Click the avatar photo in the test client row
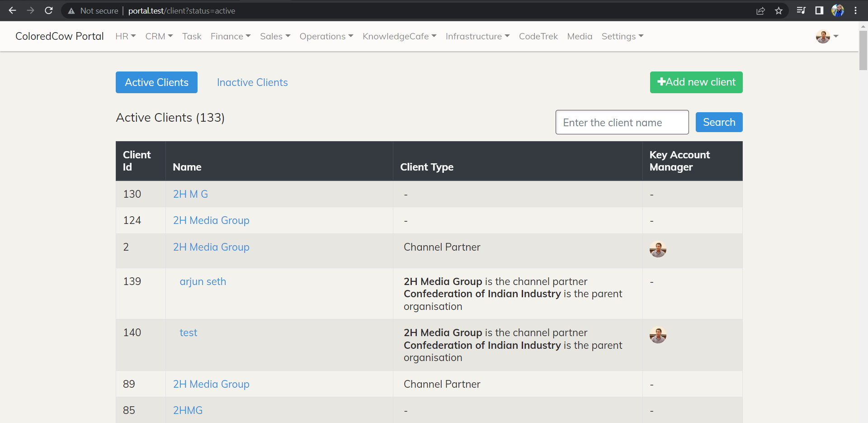Viewport: 868px width, 423px height. [x=658, y=335]
